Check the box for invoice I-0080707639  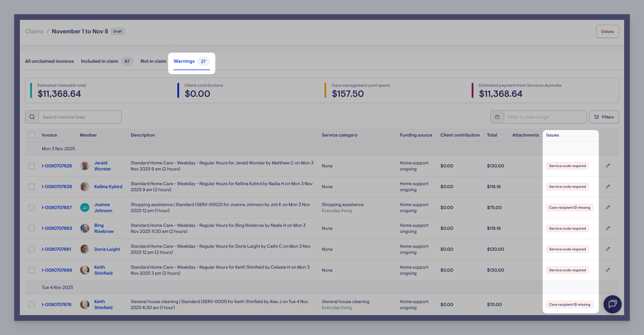click(31, 186)
